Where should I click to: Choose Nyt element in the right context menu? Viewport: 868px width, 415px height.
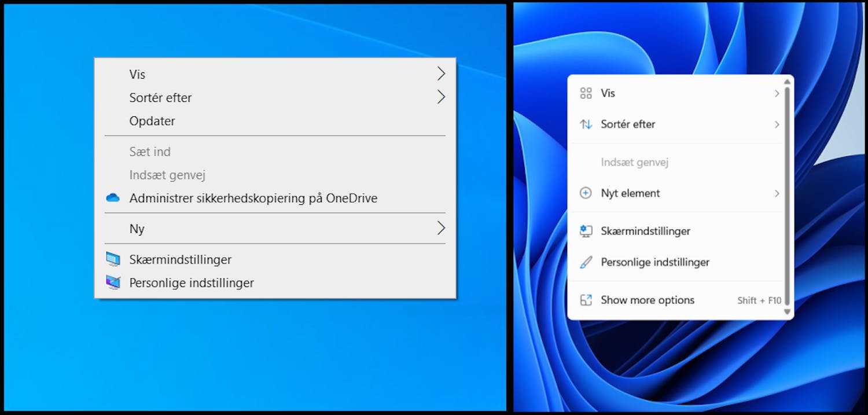coord(631,193)
